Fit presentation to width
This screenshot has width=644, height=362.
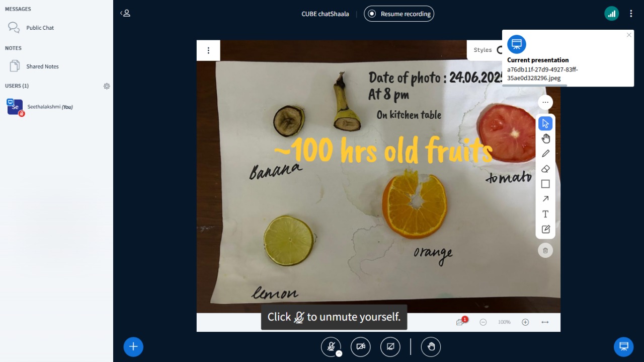click(x=545, y=322)
